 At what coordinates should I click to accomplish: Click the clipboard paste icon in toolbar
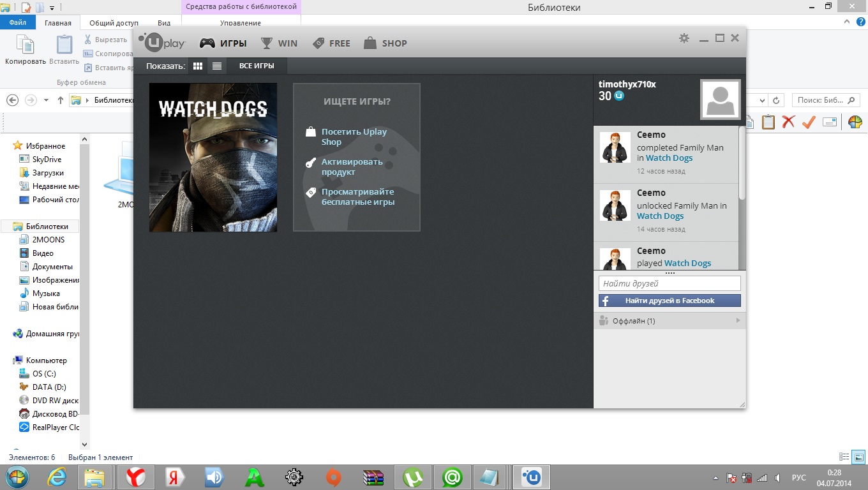point(768,121)
